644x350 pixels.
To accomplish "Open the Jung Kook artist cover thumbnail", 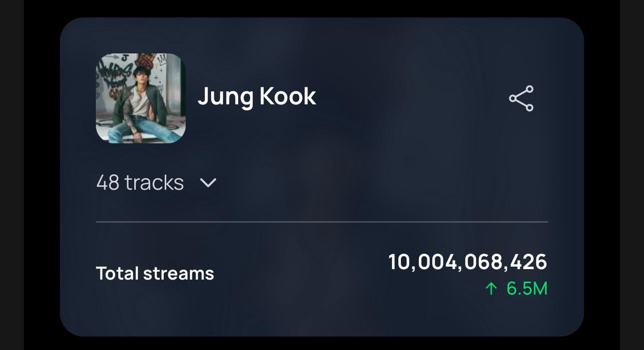I will 141,98.
